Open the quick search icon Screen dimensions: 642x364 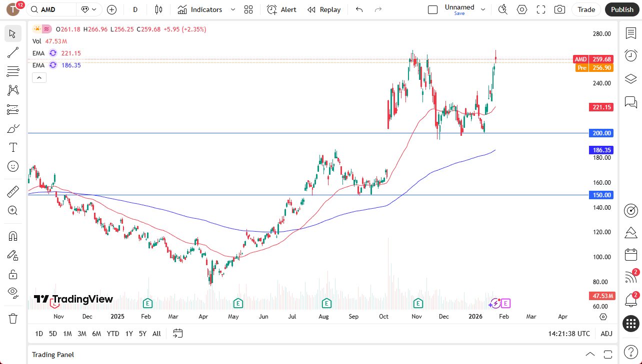click(503, 9)
